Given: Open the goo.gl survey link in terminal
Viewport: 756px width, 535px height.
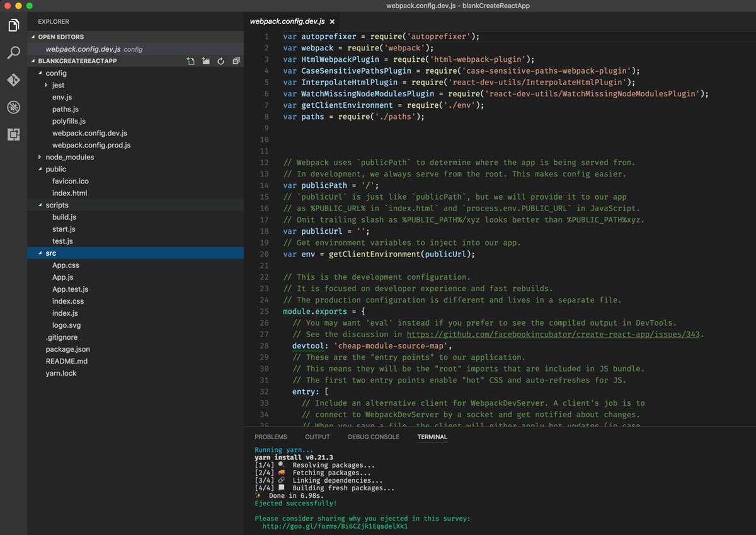Looking at the screenshot, I should coord(335,526).
